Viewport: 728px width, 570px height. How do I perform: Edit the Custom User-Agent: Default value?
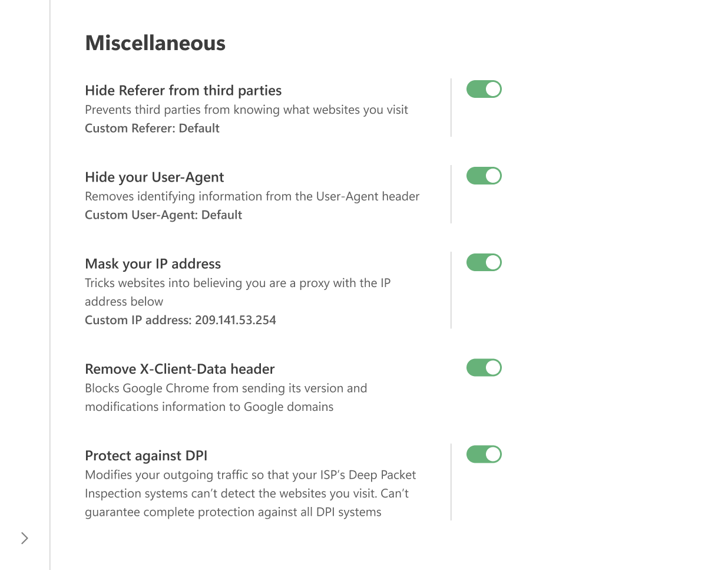point(163,215)
